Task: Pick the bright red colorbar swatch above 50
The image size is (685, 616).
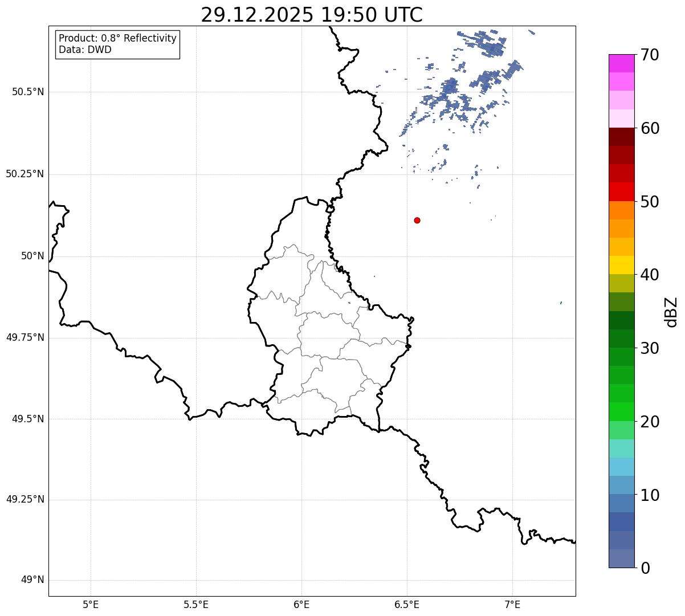Action: tap(621, 192)
